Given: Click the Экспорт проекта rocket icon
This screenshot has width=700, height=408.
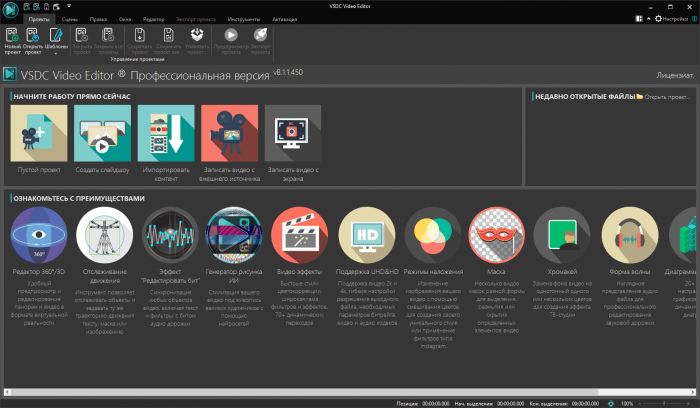Looking at the screenshot, I should [x=260, y=35].
